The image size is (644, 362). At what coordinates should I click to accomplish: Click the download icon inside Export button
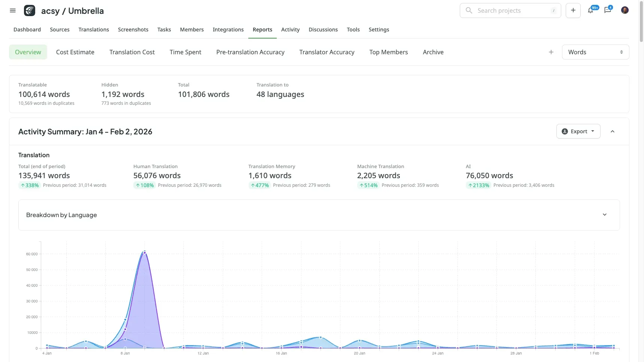click(x=565, y=131)
